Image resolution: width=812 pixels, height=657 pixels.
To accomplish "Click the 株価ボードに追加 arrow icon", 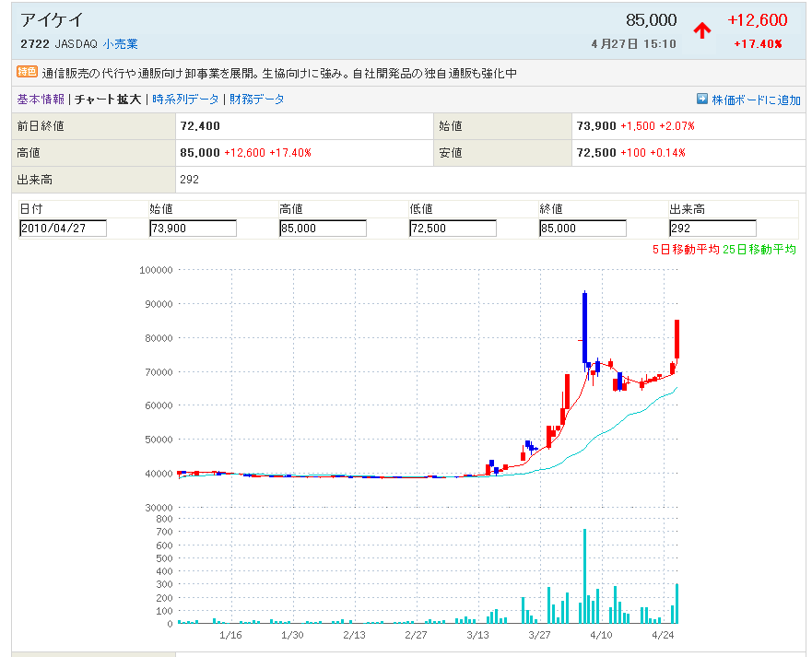I will point(701,99).
